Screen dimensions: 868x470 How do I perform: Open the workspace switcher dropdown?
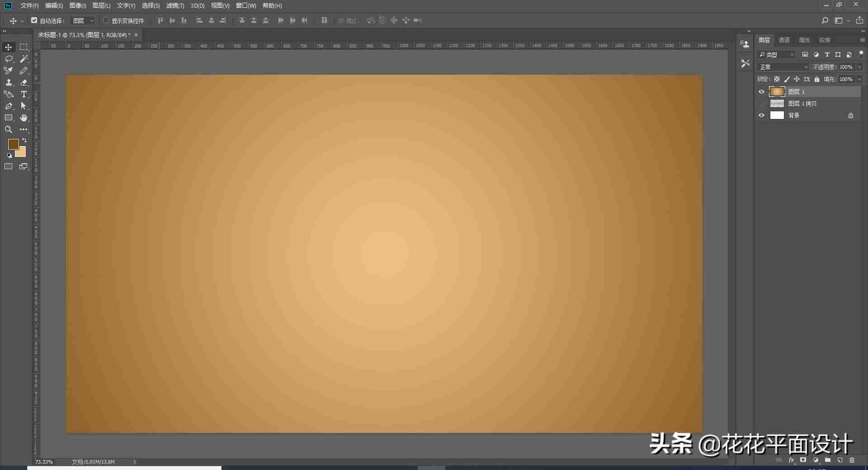[x=842, y=20]
